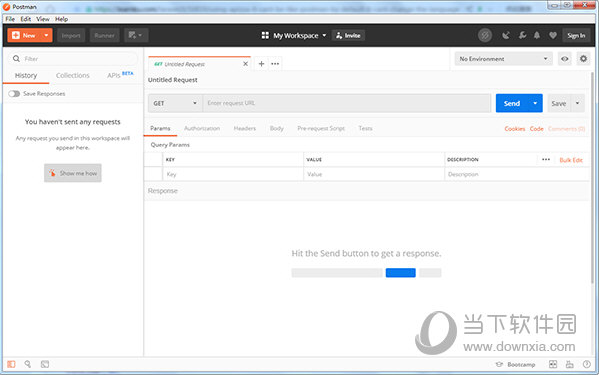
Task: Select the Authorization request tab
Action: click(x=202, y=128)
